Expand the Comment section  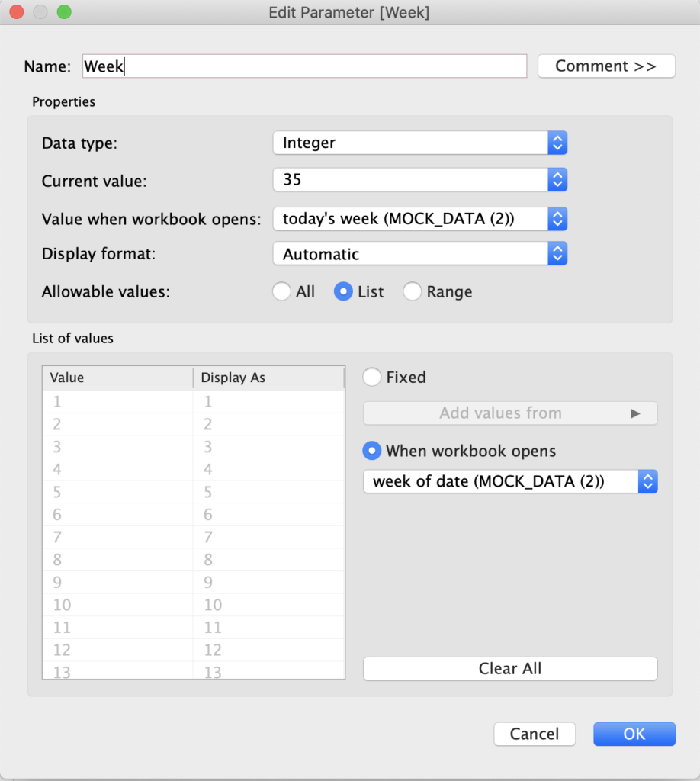coord(606,66)
